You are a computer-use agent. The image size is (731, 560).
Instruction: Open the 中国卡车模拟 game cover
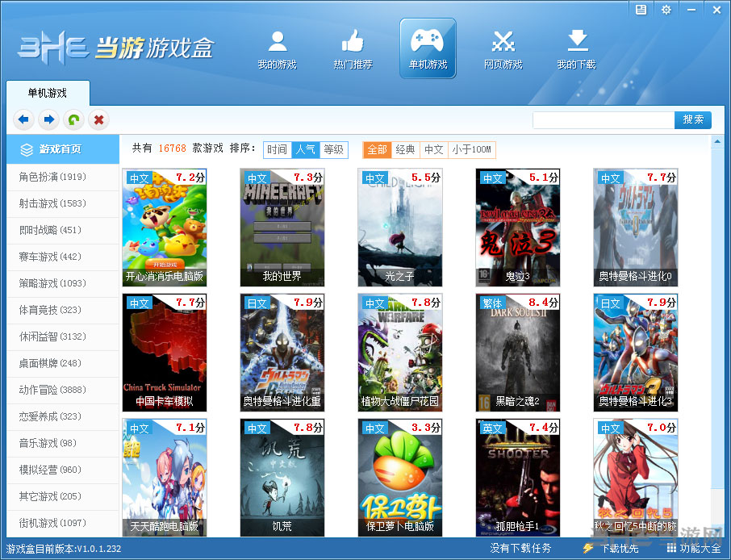(165, 353)
